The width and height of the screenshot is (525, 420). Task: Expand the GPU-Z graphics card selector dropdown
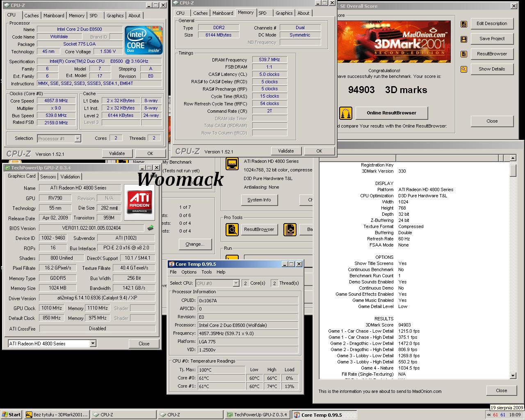pos(93,344)
